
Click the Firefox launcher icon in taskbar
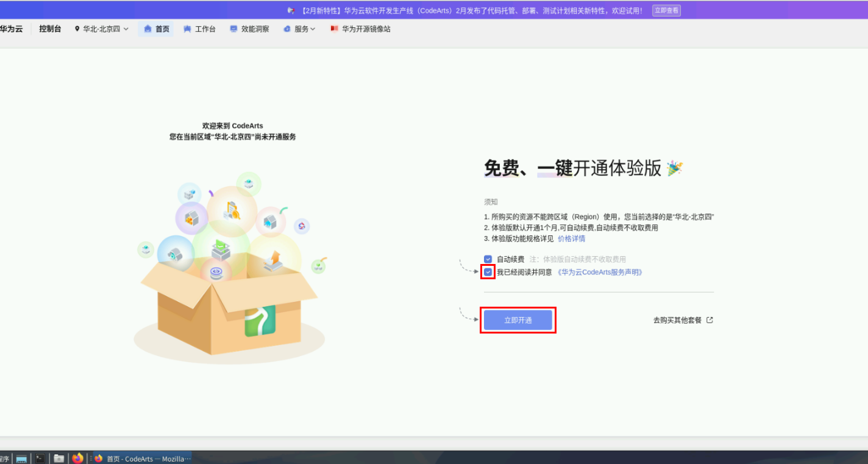coord(77,458)
